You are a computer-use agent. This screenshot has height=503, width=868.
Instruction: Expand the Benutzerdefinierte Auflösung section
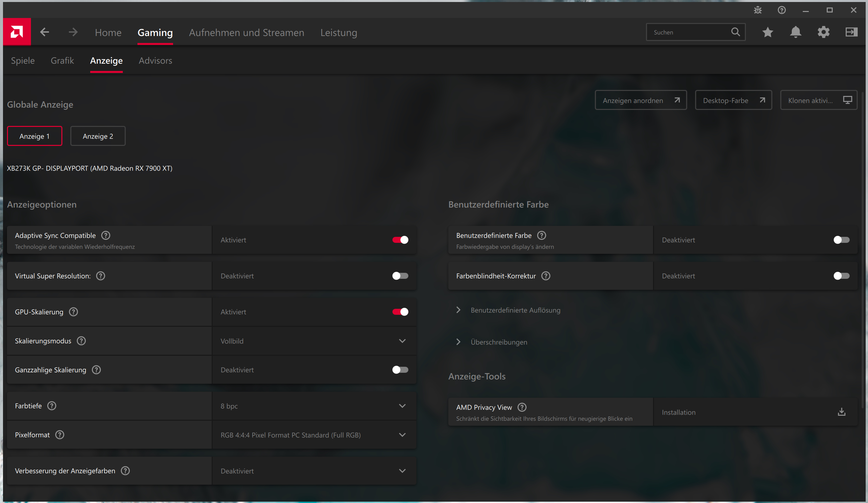(515, 310)
